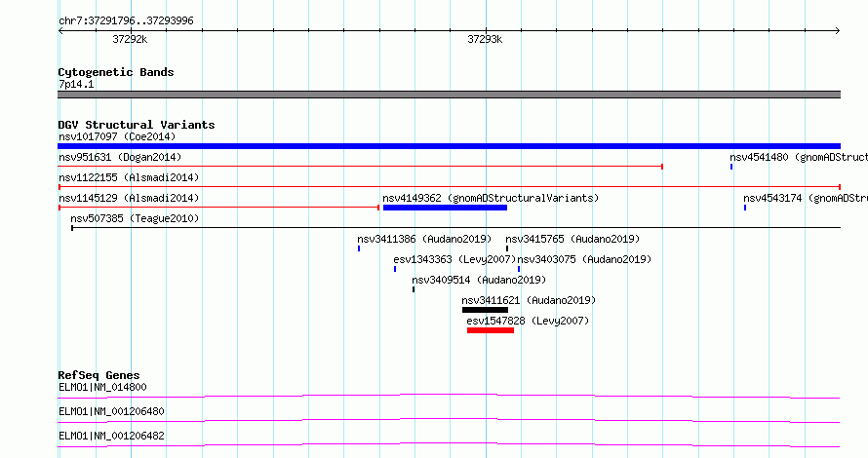Click the ruler's left arrow end

point(60,31)
